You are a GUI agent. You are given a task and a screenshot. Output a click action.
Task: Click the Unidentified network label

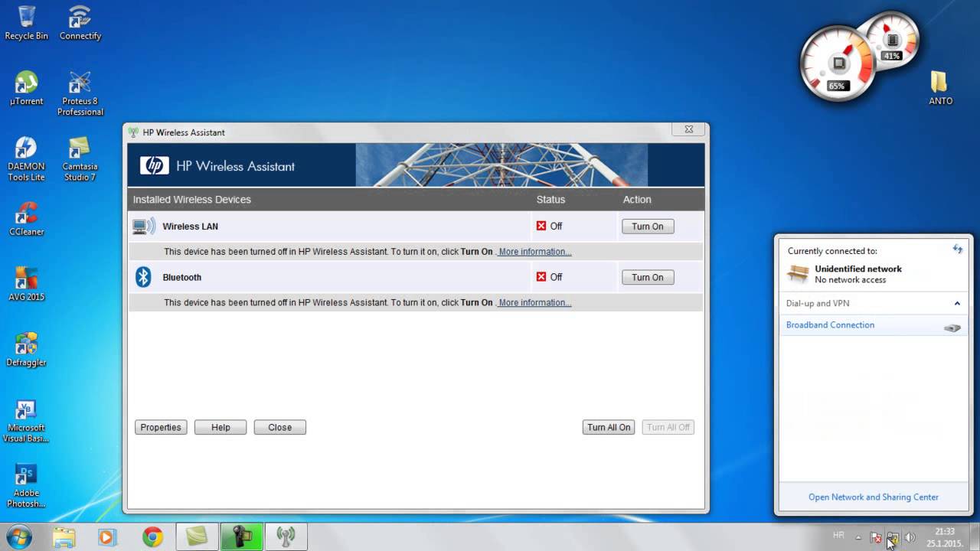(858, 269)
